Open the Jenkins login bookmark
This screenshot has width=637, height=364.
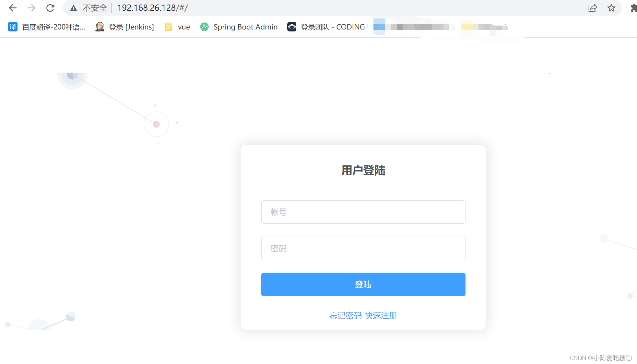point(125,27)
